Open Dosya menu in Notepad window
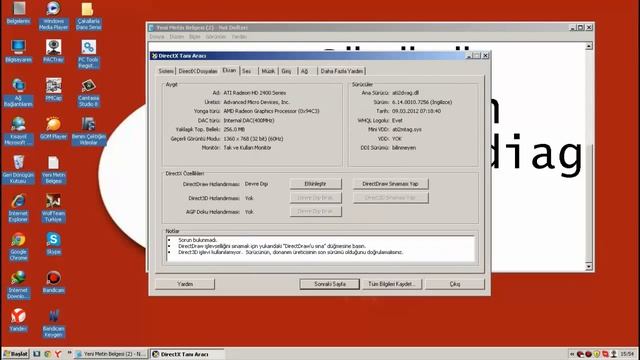 point(157,37)
